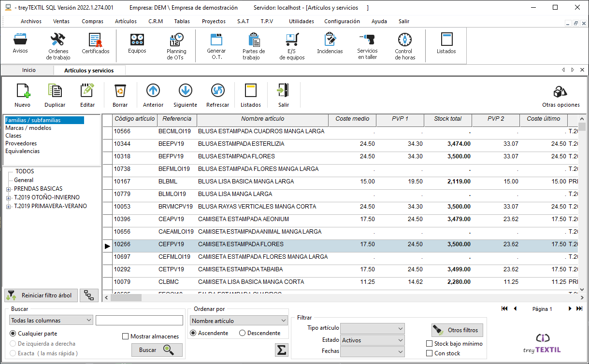Viewport: 589px width, 364px height.
Task: Open Listados in the articles toolbar
Action: [x=250, y=95]
